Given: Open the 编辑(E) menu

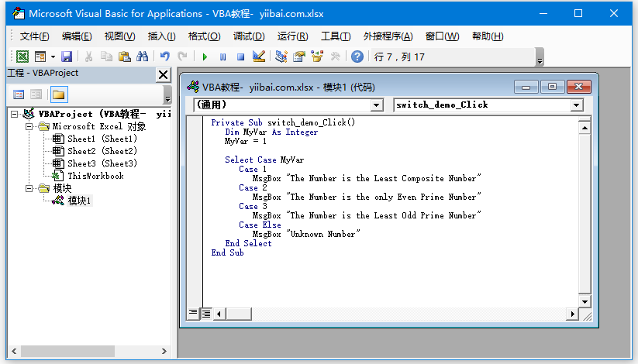Looking at the screenshot, I should coord(77,36).
